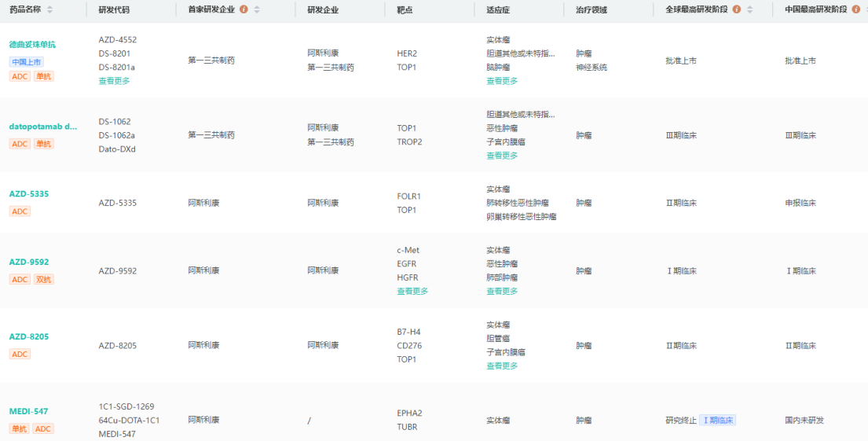Screen dimensions: 868x441
Task: Select code DS-8201
Action: click(114, 53)
